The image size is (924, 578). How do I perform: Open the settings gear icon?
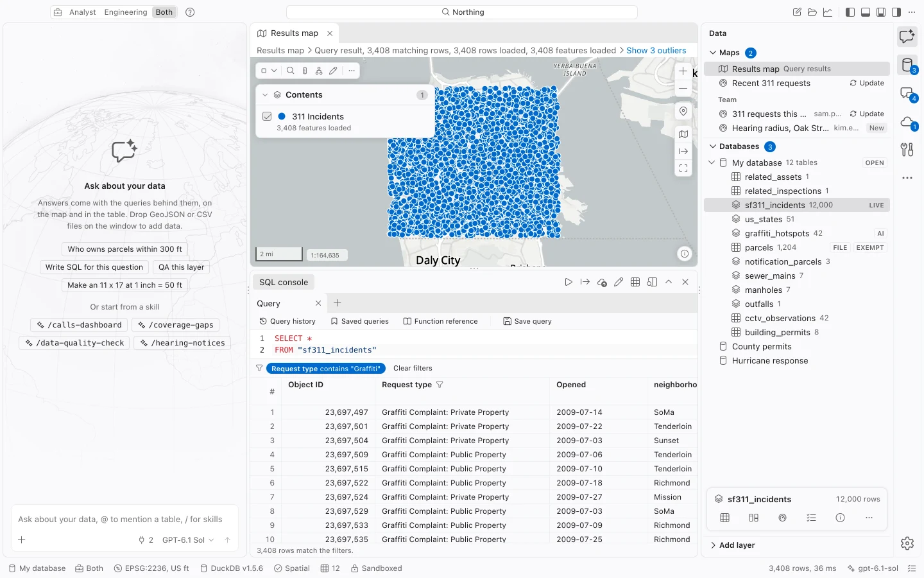coord(907,543)
